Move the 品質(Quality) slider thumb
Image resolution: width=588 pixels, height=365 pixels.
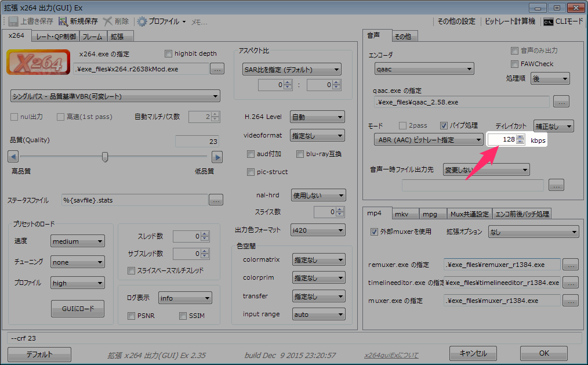coord(105,157)
